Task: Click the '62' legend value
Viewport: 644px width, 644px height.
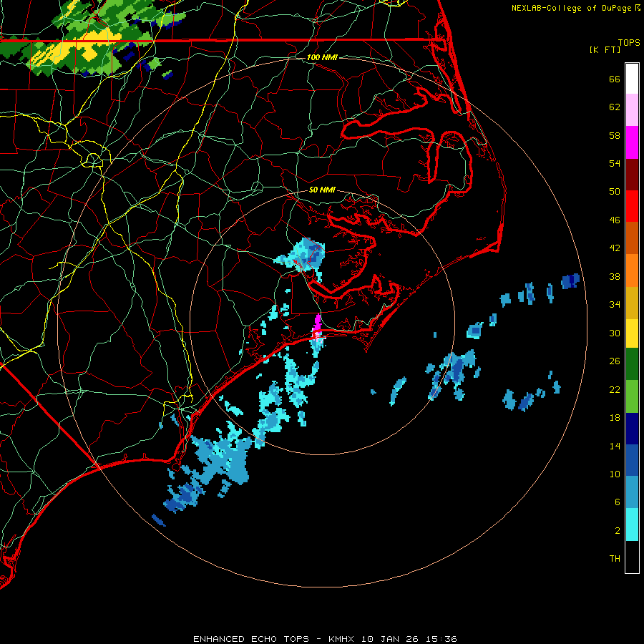Action: pos(615,107)
